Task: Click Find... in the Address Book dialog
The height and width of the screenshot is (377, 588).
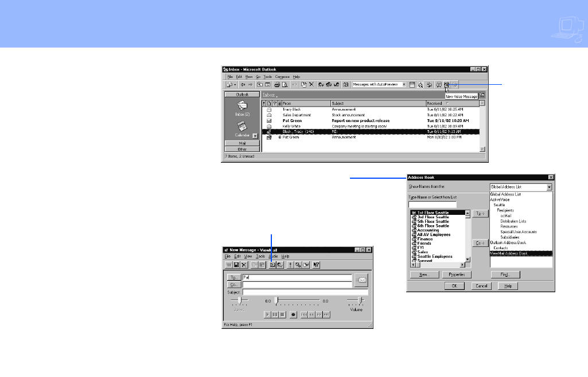Action: [x=505, y=275]
